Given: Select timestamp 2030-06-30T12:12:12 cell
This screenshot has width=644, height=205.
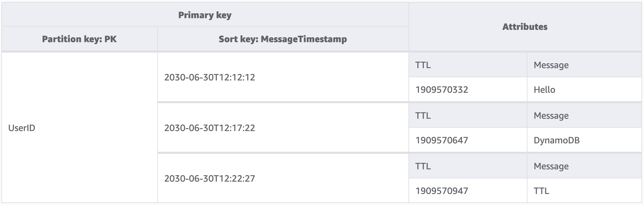Looking at the screenshot, I should pos(210,77).
